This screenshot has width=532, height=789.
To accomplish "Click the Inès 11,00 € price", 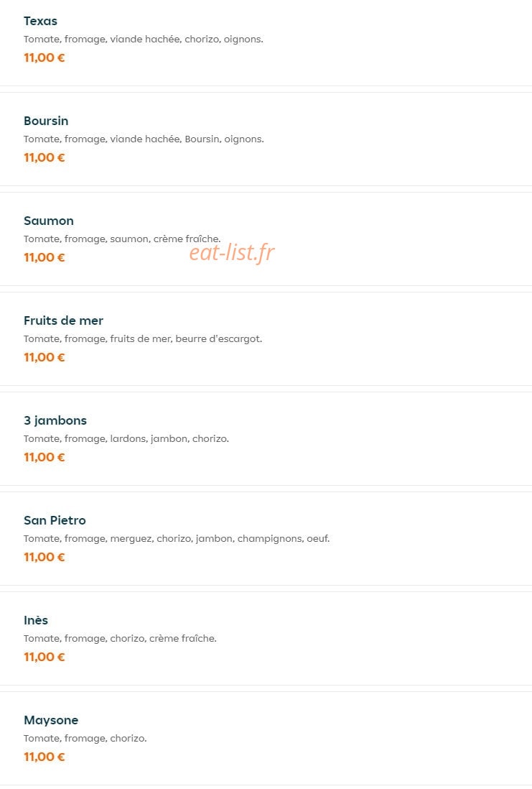I will point(45,657).
